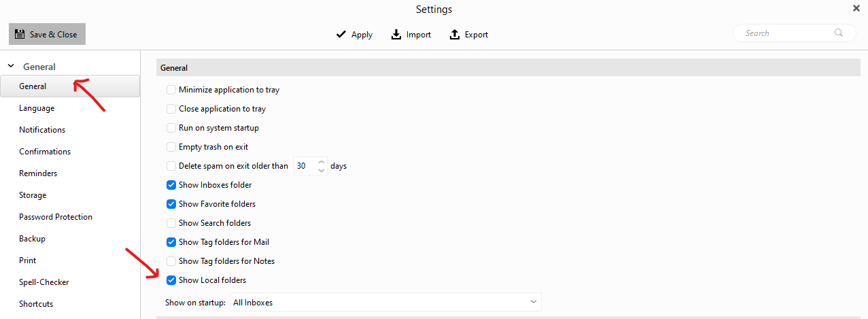Decrease spam deletion days with down arrow

(x=322, y=170)
